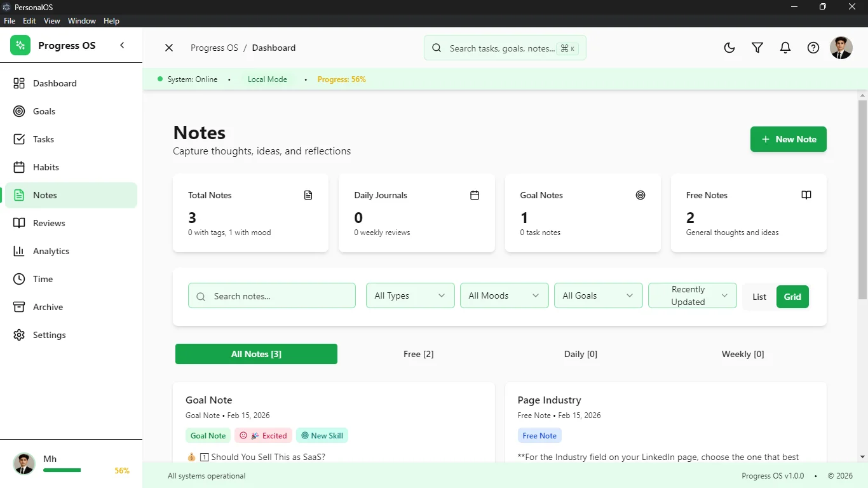Open the File menu
The width and height of the screenshot is (868, 488).
click(10, 21)
